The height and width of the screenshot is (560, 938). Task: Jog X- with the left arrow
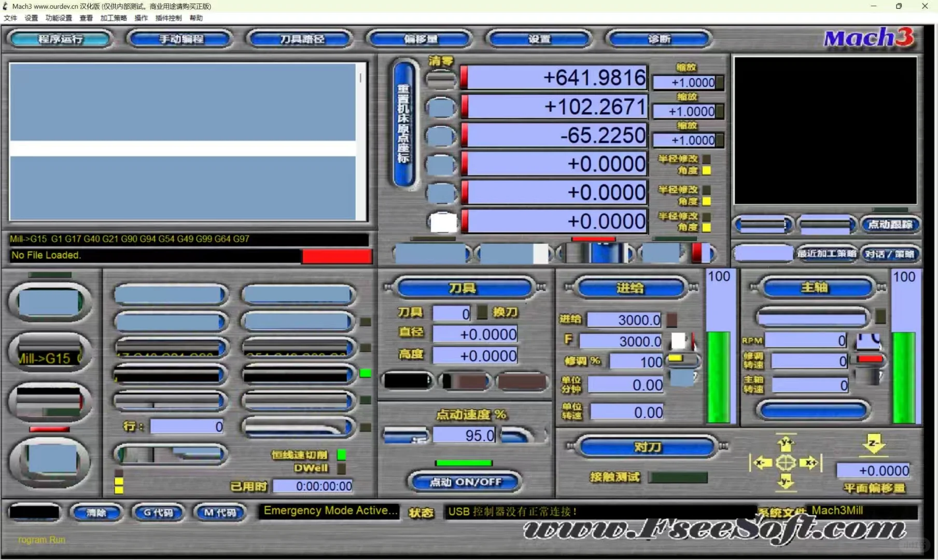[x=763, y=463]
